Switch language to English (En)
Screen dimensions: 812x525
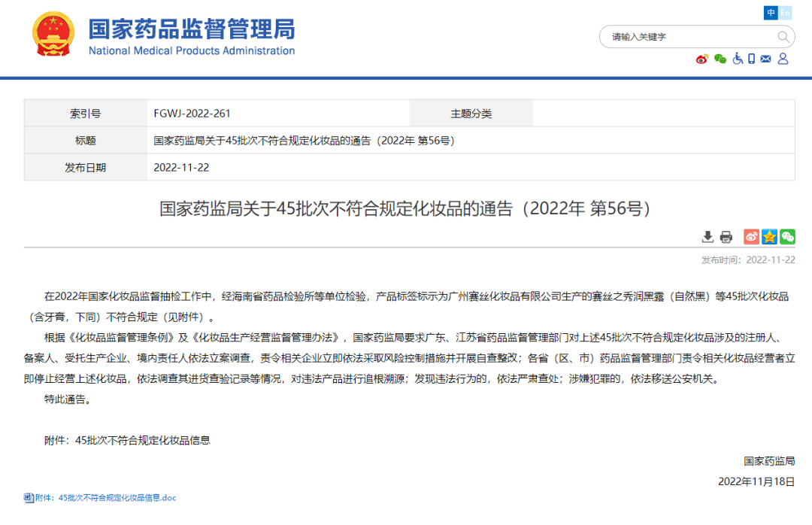(785, 13)
